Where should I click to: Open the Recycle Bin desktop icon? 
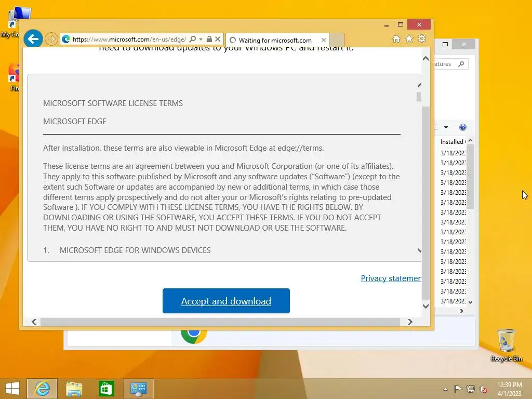click(506, 345)
